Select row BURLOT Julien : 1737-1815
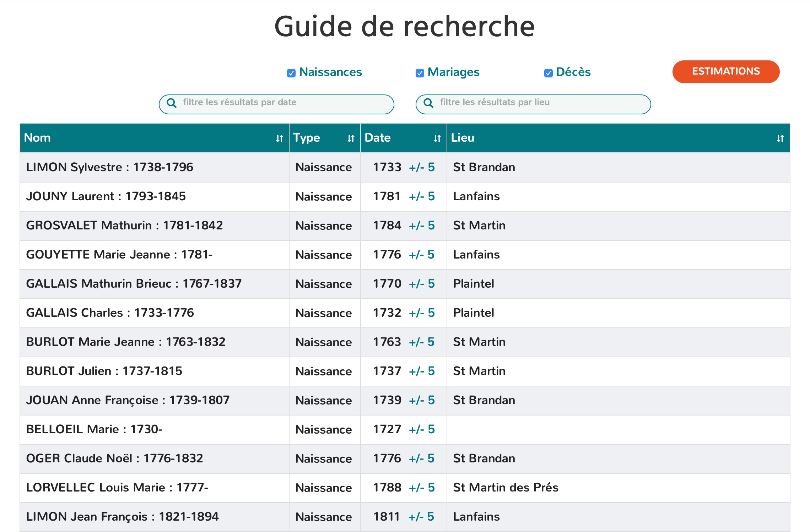 [405, 371]
